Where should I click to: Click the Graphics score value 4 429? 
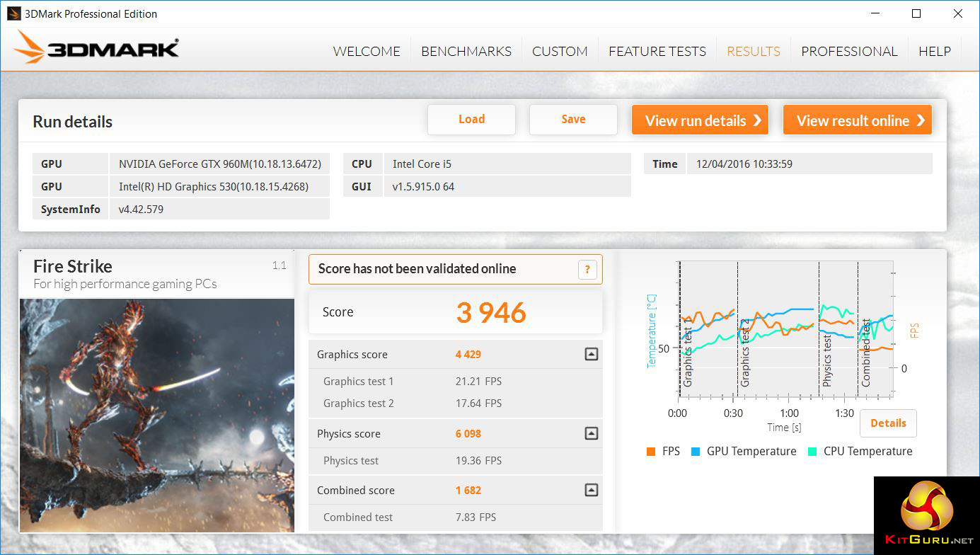point(468,355)
